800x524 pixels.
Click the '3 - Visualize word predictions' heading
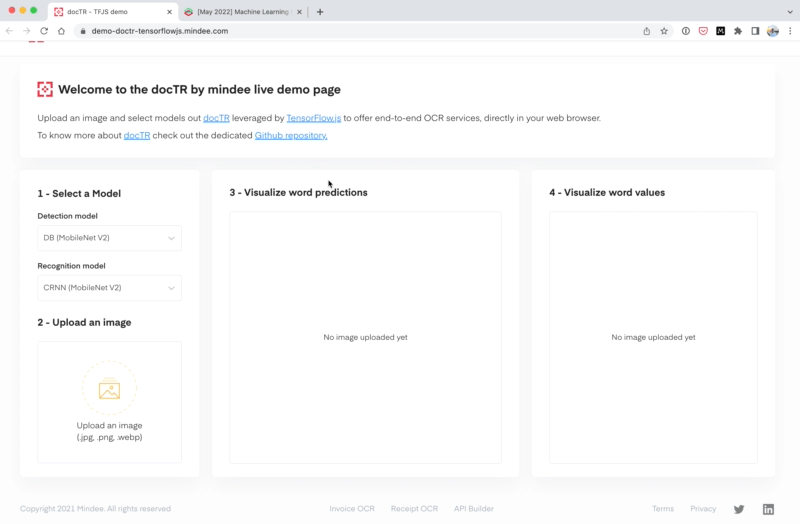[298, 192]
